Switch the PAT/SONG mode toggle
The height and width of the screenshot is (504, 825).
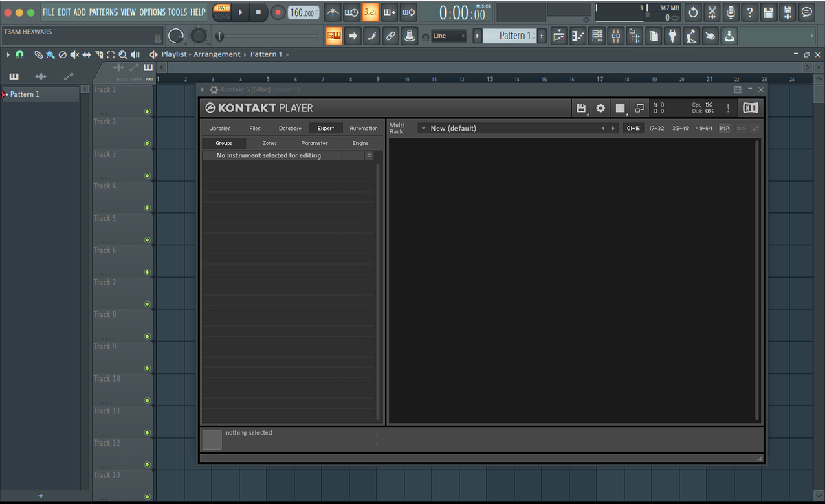coord(222,12)
